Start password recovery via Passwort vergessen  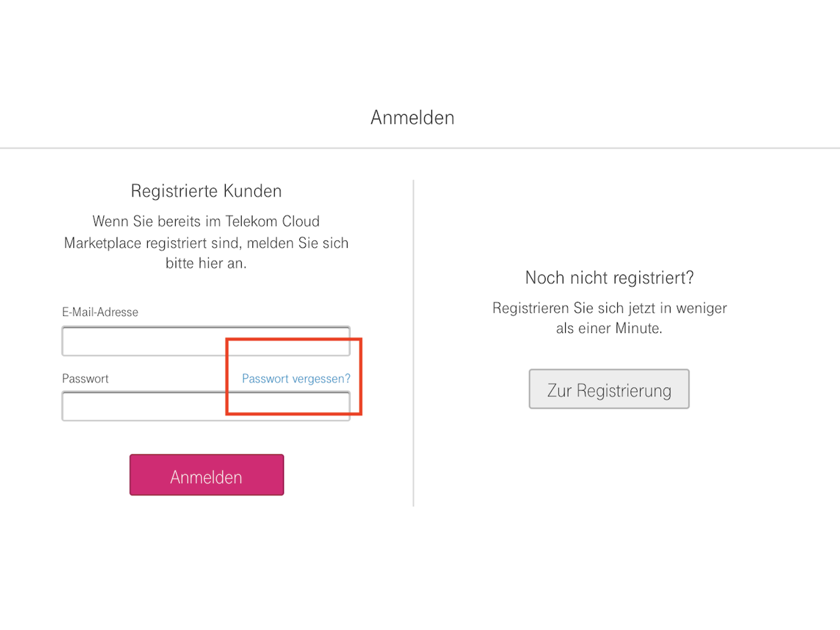pos(296,378)
